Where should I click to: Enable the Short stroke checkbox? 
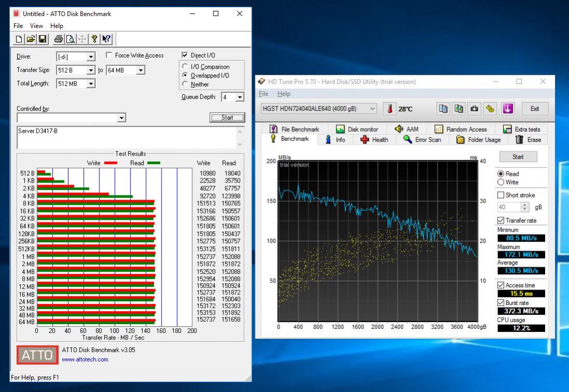pyautogui.click(x=501, y=195)
